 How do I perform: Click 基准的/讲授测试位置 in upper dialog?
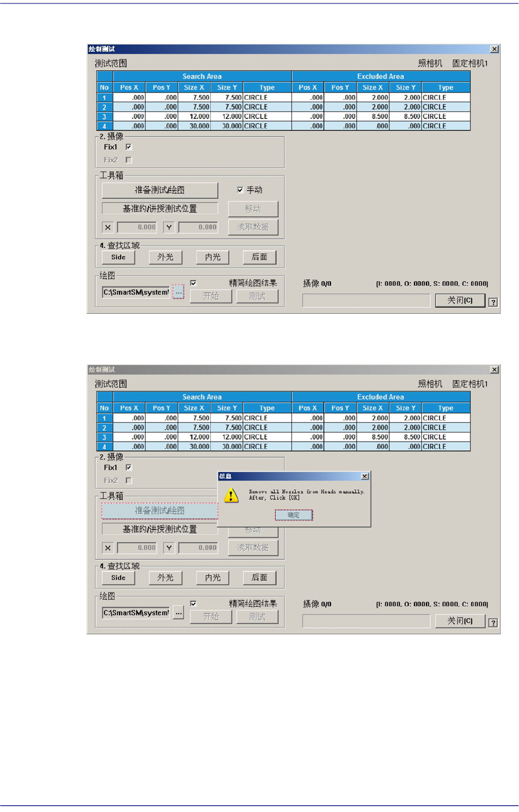[159, 209]
